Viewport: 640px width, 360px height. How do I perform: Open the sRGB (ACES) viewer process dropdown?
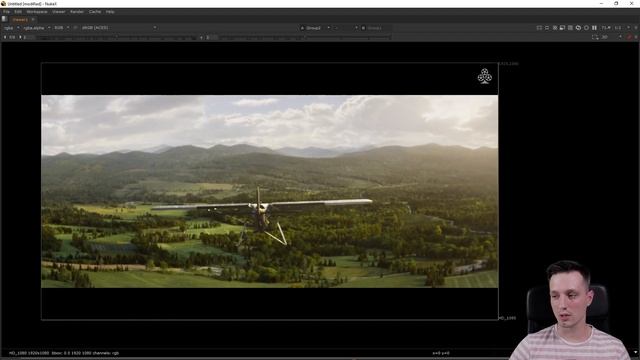coord(119,28)
